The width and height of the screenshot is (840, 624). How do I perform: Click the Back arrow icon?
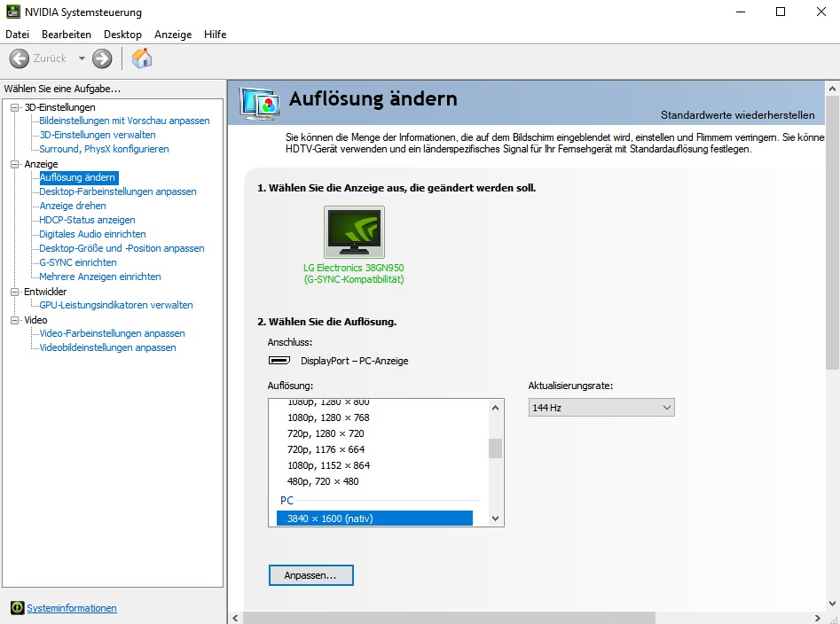point(20,58)
